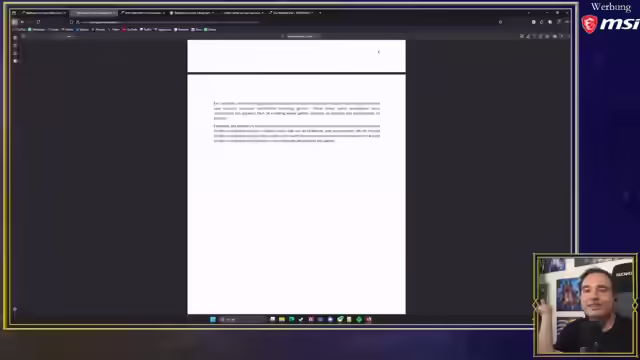Click the white PDF page with text paragraphs
This screenshot has height=360, width=640.
(296, 194)
